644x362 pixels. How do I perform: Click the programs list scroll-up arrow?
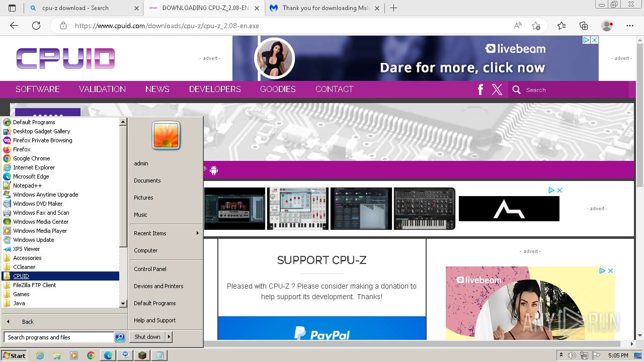[x=123, y=122]
